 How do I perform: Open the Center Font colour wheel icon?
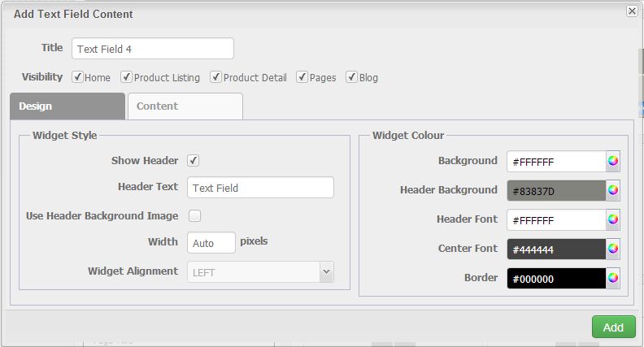coord(613,249)
